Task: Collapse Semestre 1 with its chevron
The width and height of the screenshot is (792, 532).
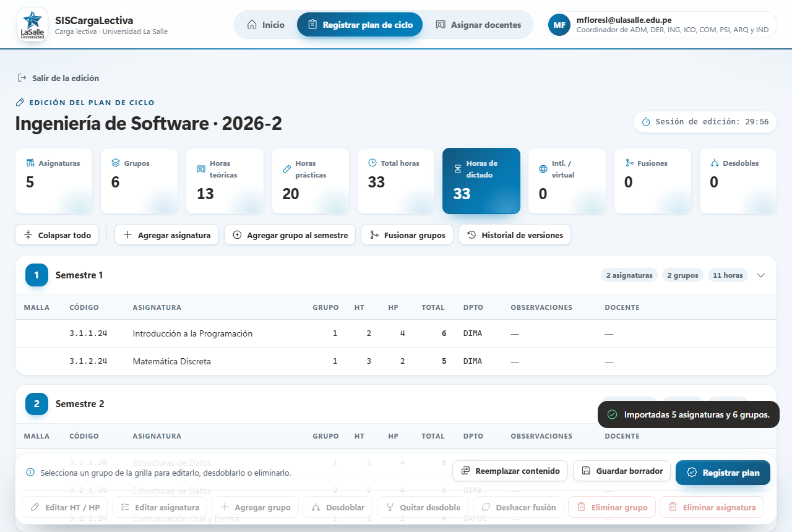Action: tap(761, 275)
